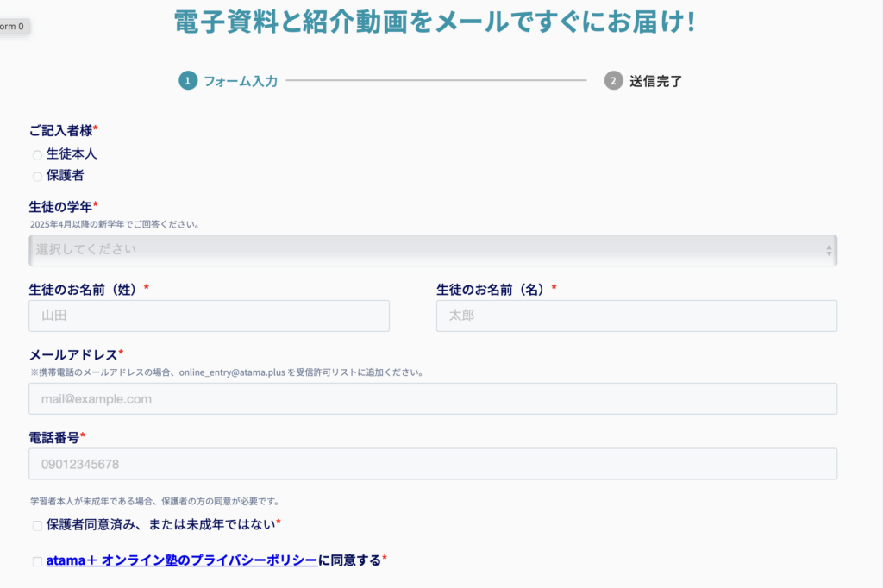Image resolution: width=883 pixels, height=588 pixels.
Task: Go to the 送信完了 step label
Action: coord(655,81)
